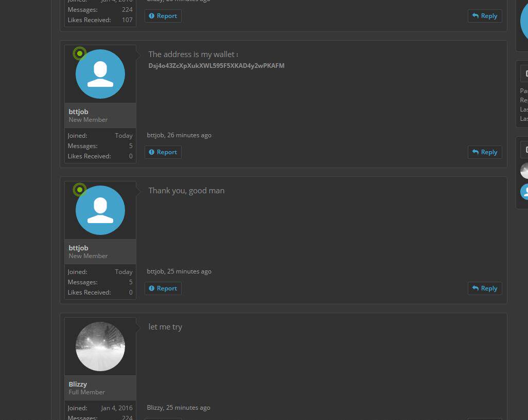Click online status indicator on wallet post avatar

point(80,53)
